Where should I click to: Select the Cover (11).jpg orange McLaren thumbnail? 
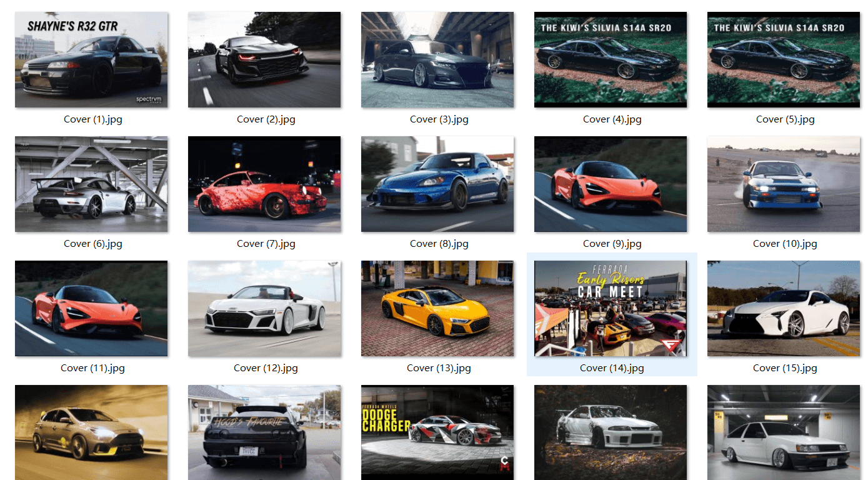tap(91, 308)
